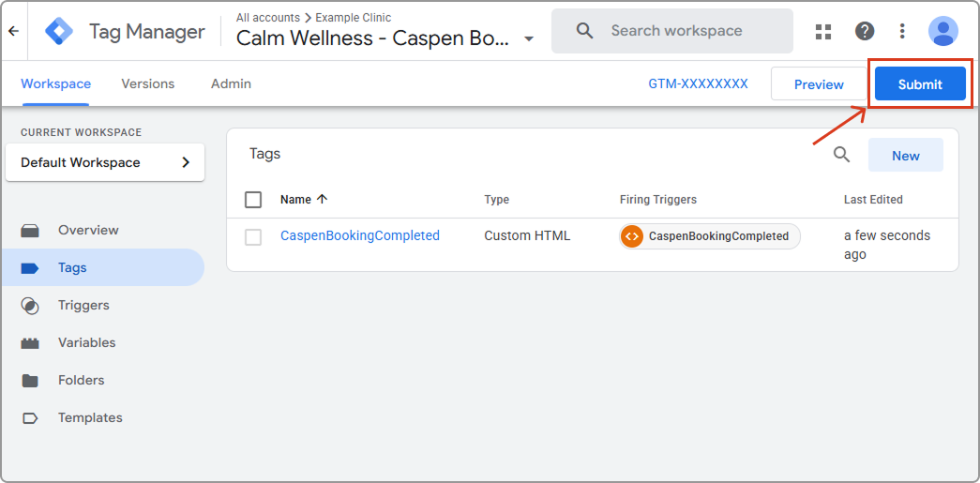Expand the container selector dropdown arrow

click(x=529, y=39)
